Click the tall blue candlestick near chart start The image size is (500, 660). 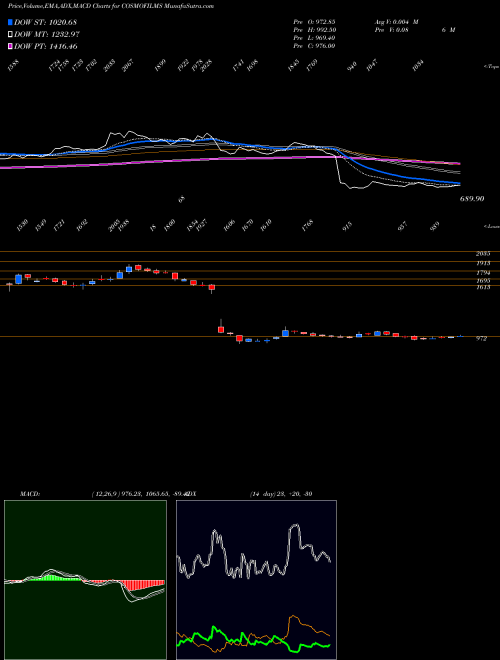coord(18,279)
